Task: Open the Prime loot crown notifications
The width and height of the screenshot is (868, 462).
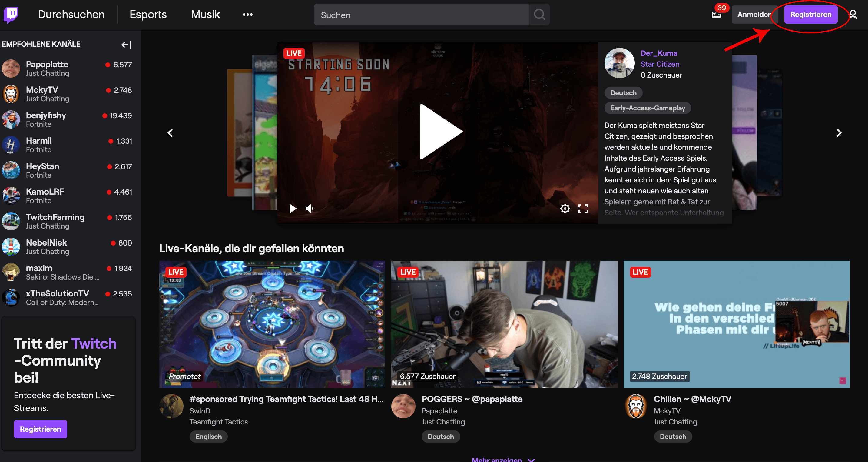Action: click(x=716, y=15)
